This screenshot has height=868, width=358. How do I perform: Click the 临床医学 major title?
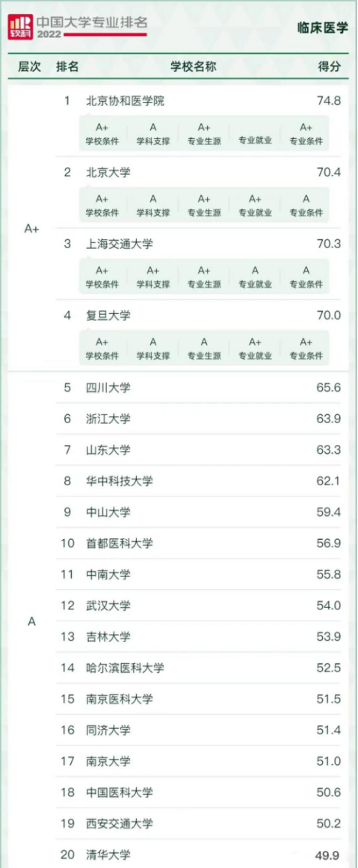327,28
